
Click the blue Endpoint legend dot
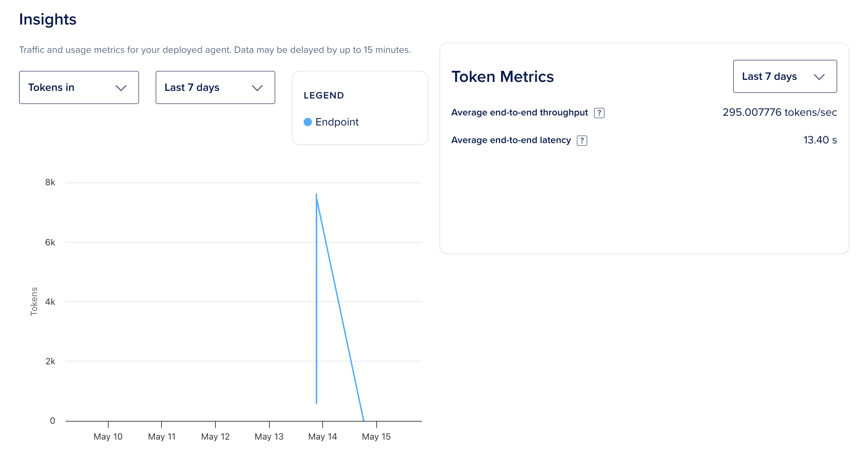click(x=307, y=122)
